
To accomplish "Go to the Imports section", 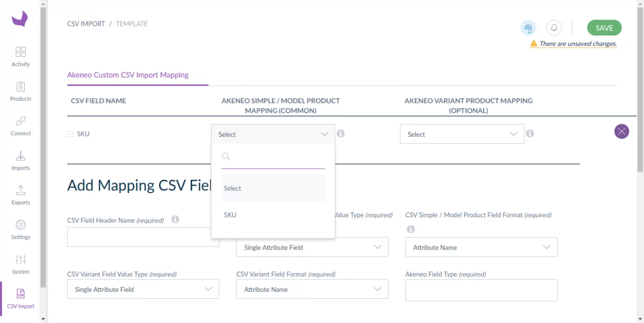I will pos(20,160).
